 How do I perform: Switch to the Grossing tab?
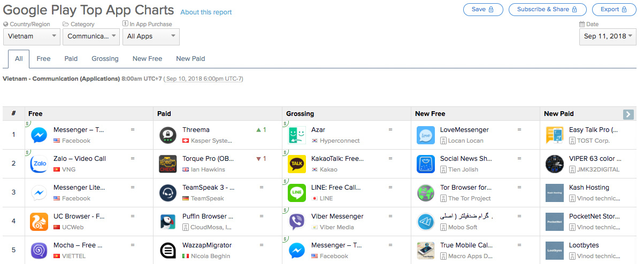pyautogui.click(x=105, y=59)
